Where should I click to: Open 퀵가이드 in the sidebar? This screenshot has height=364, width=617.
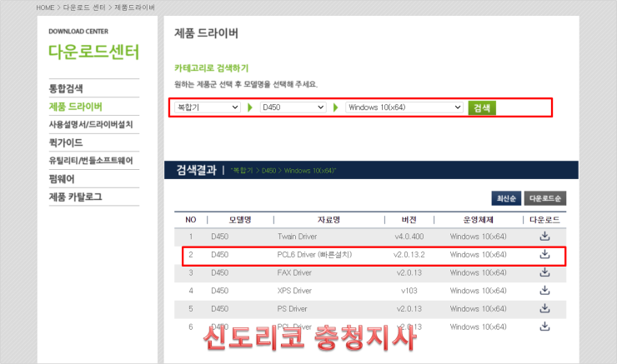pos(66,142)
